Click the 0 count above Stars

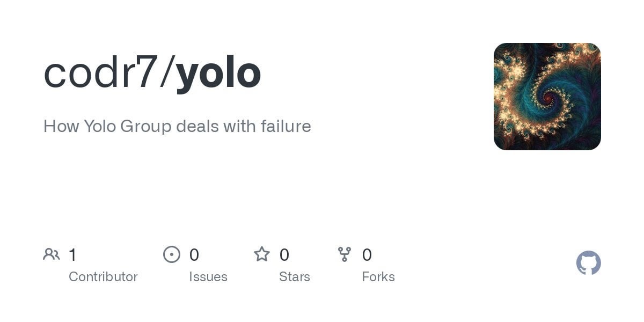[x=284, y=254]
